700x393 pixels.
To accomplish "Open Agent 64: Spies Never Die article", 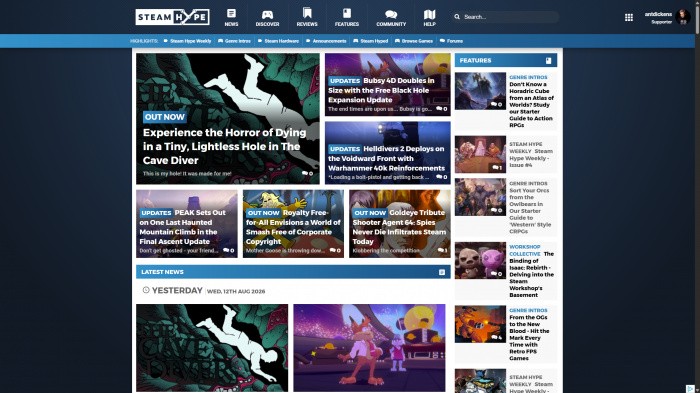I will pos(399,227).
